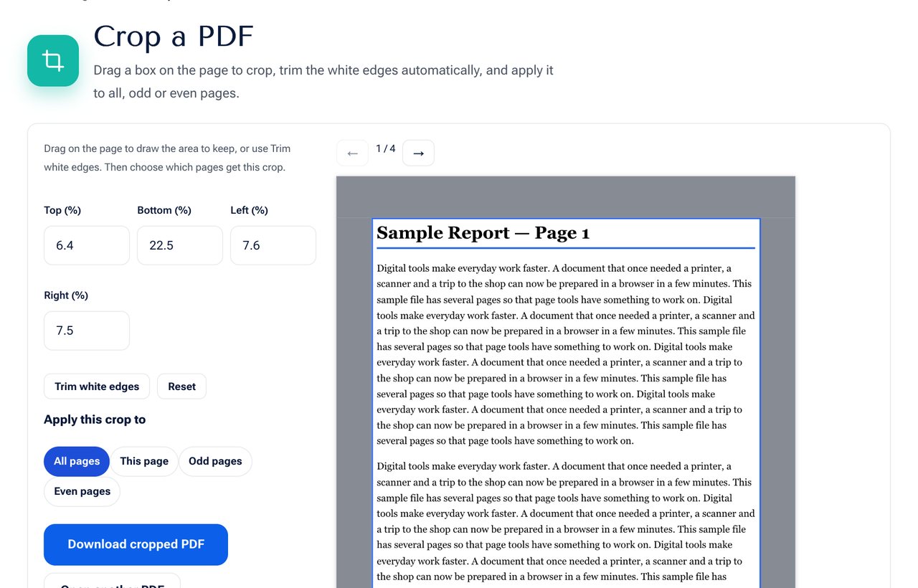918x588 pixels.
Task: Click the Left (%) label
Action: click(249, 210)
